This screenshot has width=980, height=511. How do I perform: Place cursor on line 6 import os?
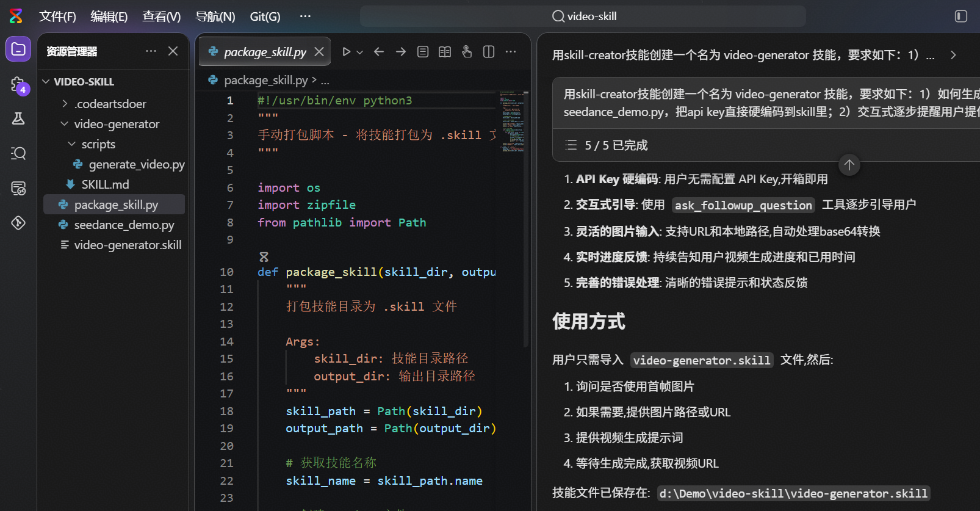[289, 187]
